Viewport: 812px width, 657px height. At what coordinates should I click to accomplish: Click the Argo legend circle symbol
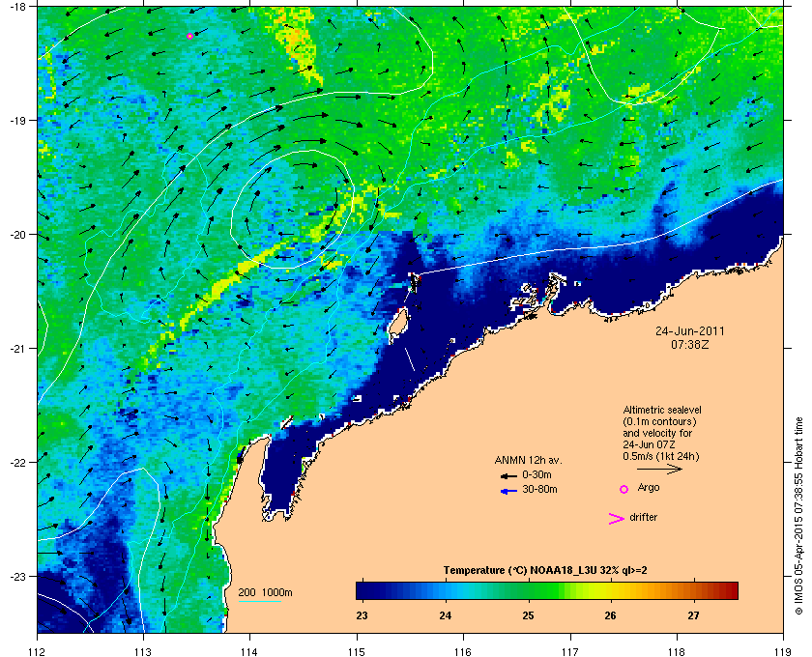point(624,489)
